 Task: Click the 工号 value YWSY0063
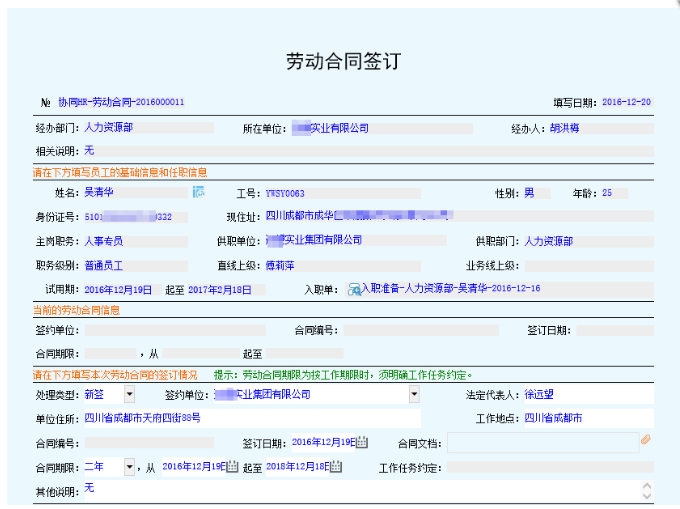click(x=285, y=193)
